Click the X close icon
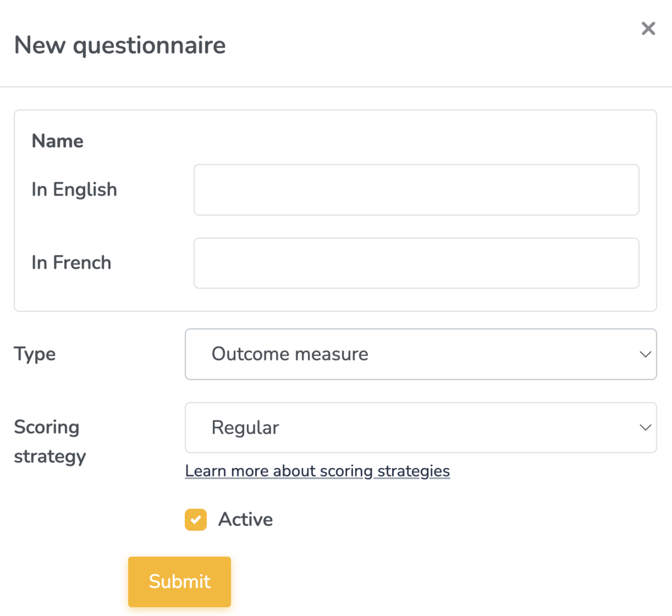The image size is (672, 616). 648,28
